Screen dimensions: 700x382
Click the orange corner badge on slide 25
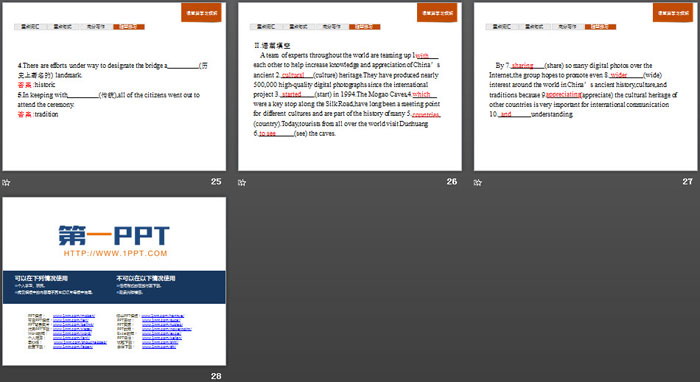(201, 12)
